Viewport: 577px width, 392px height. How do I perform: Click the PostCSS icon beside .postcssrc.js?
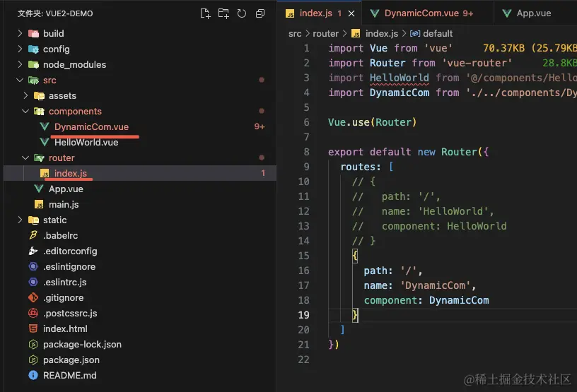[x=33, y=313]
